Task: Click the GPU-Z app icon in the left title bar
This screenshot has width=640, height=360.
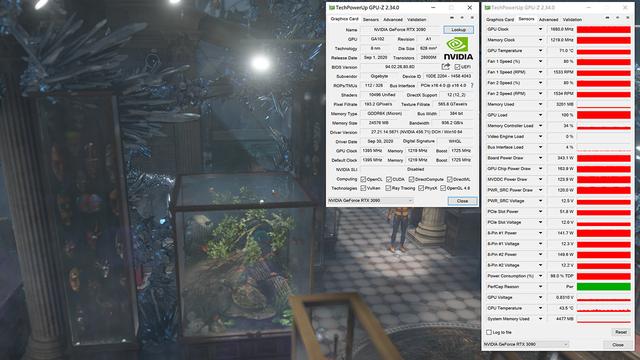Action: point(331,8)
